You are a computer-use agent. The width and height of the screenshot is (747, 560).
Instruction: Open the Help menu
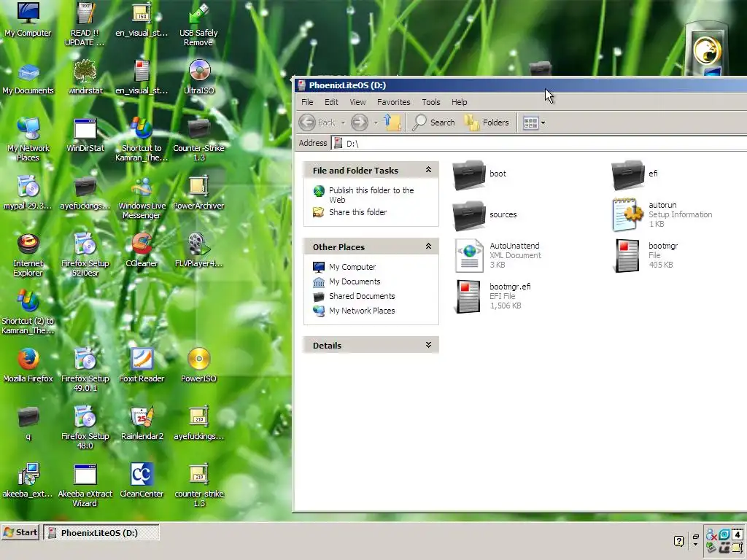tap(460, 102)
